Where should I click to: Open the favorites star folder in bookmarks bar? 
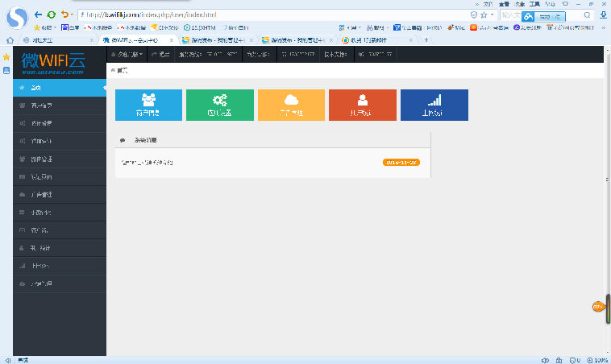pyautogui.click(x=45, y=27)
